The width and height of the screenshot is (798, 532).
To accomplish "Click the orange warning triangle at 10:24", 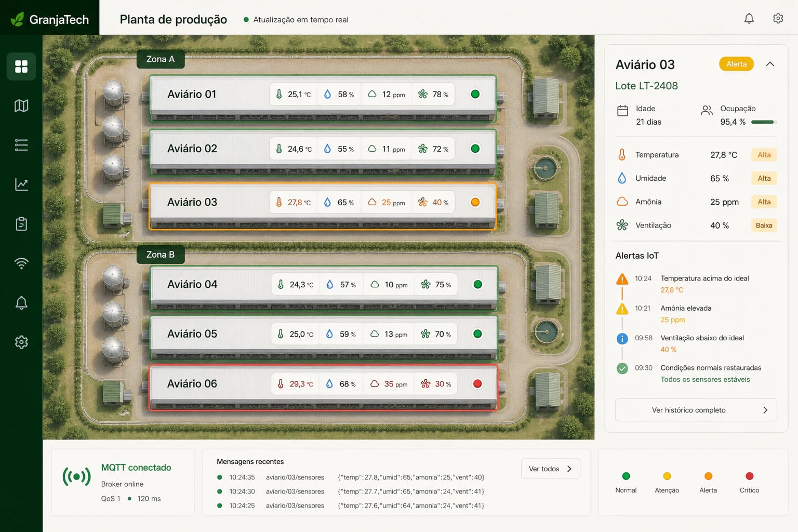I will 622,279.
